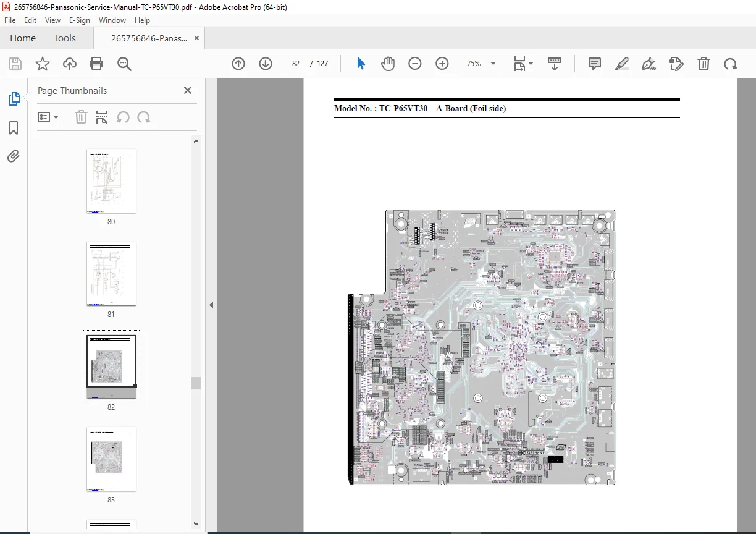756x534 pixels.
Task: Add a comment note
Action: [x=595, y=64]
